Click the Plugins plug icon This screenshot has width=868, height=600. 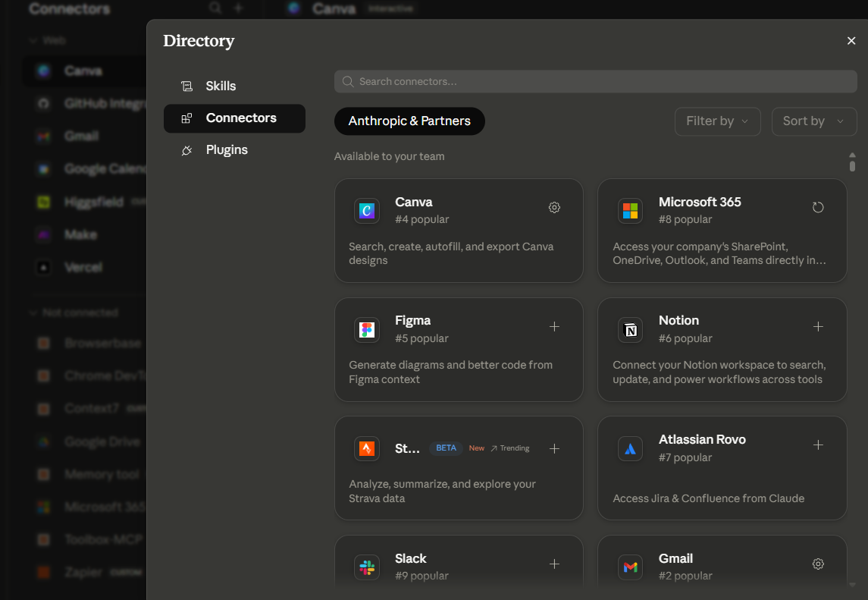pos(186,150)
